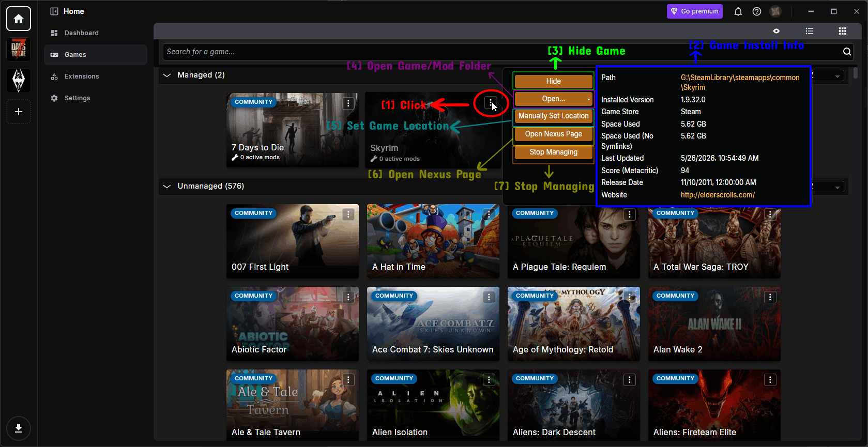Collapse the Managed (2) section
This screenshot has height=447, width=868.
[167, 75]
